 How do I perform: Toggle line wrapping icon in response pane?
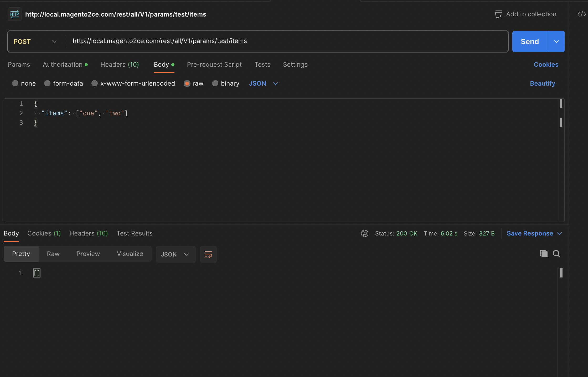208,254
